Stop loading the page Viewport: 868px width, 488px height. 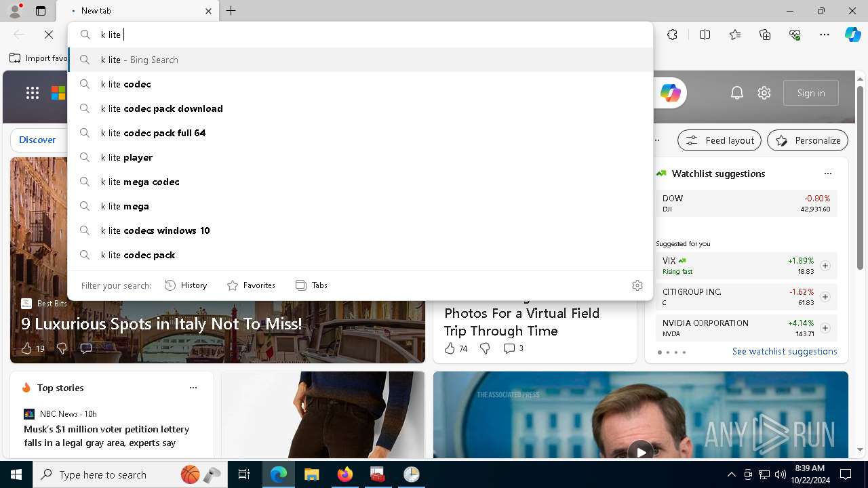(x=49, y=35)
